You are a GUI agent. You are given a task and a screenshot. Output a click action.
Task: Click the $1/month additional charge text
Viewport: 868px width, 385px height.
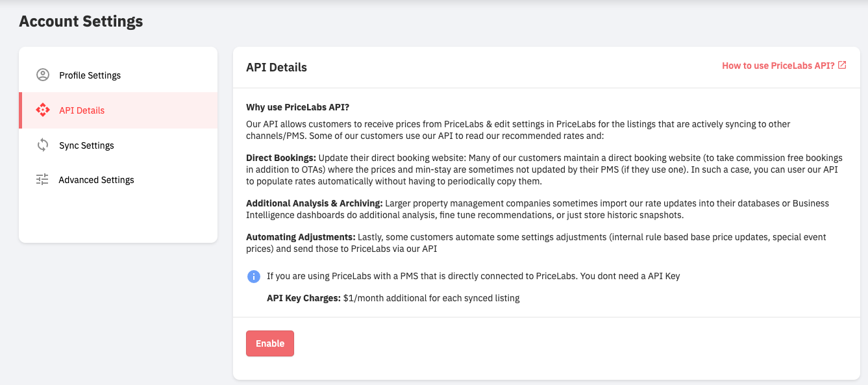[x=432, y=298]
